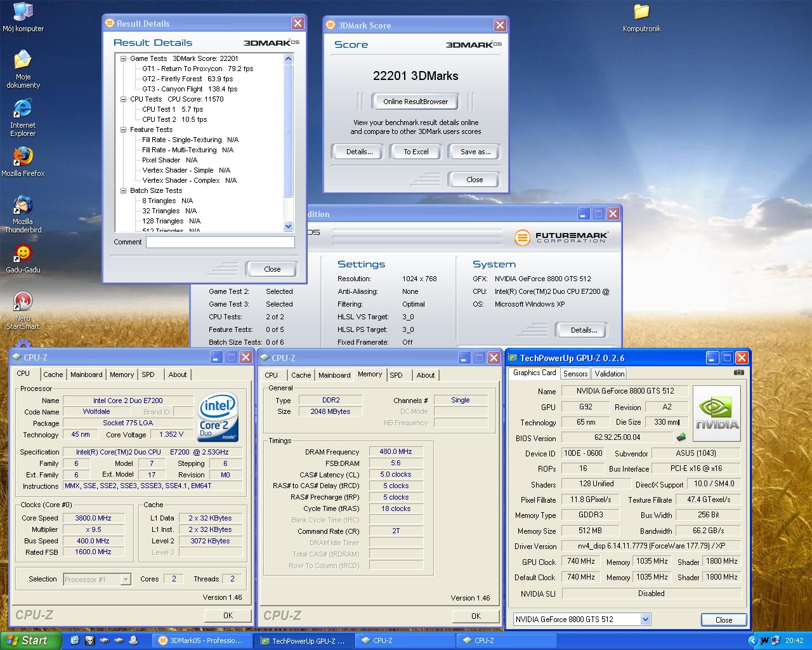Click the NVIDIA logo in GPU-Z
Image resolution: width=812 pixels, height=650 pixels.
[717, 415]
